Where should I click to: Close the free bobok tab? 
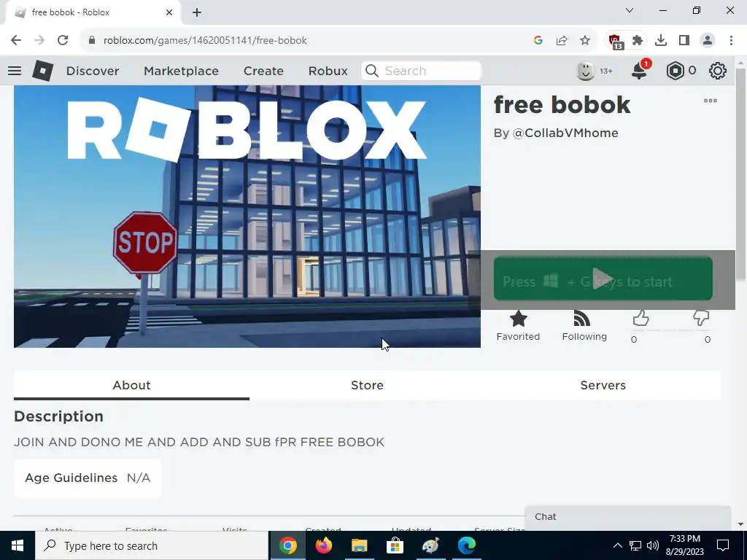[169, 12]
